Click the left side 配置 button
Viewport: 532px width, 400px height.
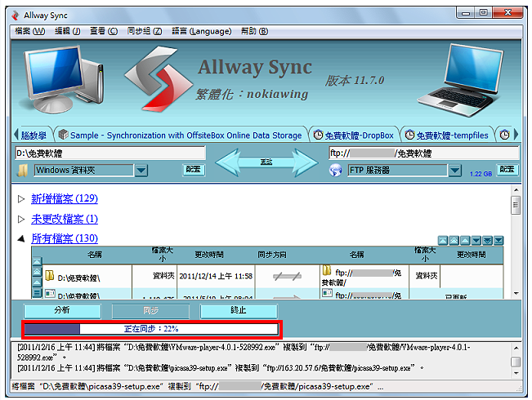(194, 170)
